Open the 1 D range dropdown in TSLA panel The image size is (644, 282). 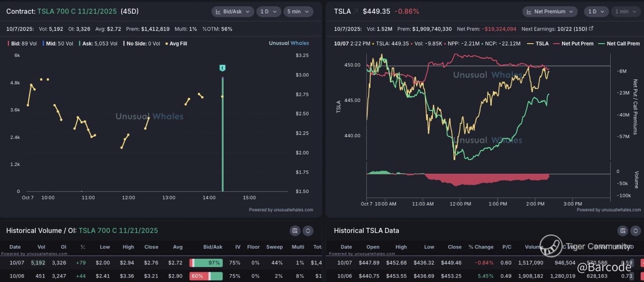[596, 12]
